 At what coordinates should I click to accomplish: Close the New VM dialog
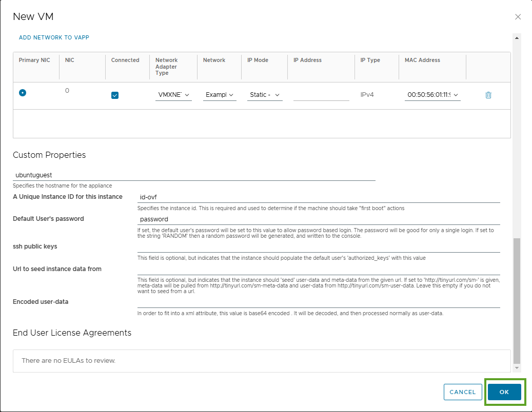coord(518,16)
